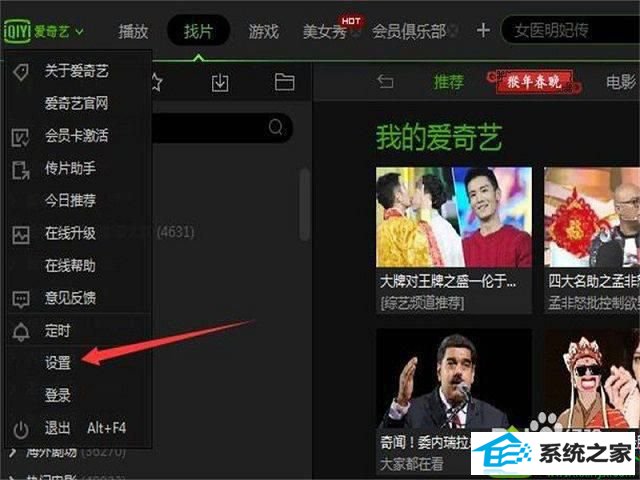Image resolution: width=640 pixels, height=480 pixels.
Task: Select the 电影 channel tab
Action: point(621,82)
